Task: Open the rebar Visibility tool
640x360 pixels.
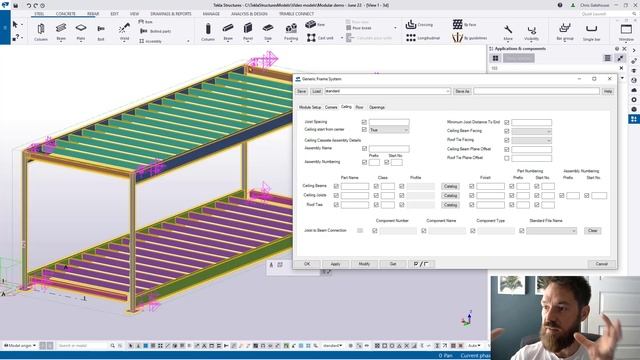Action: [x=531, y=33]
